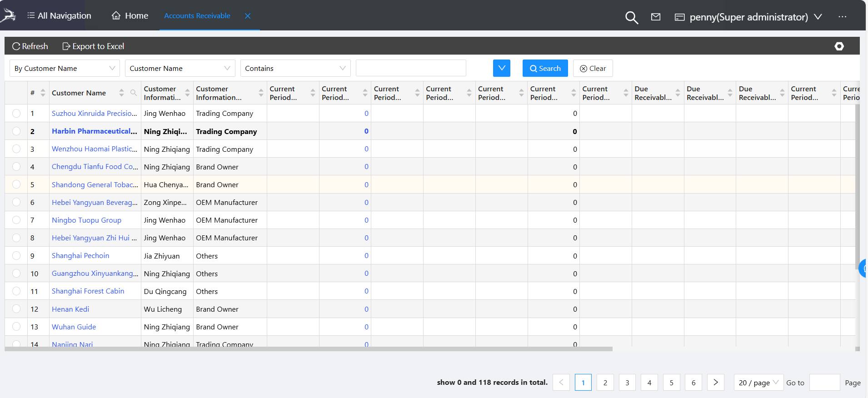Open the By Customer Name dropdown

pyautogui.click(x=65, y=69)
